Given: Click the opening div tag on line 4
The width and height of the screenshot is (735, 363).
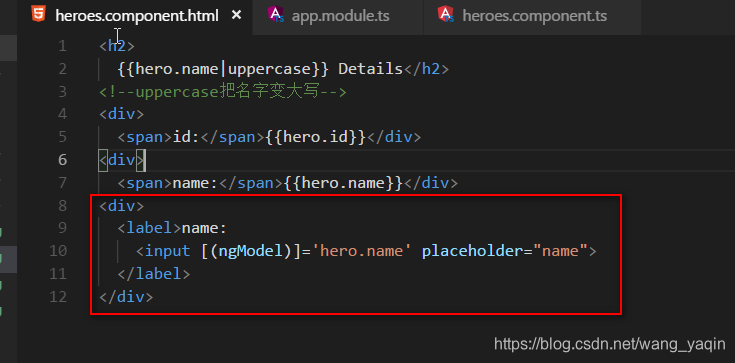Looking at the screenshot, I should coord(121,114).
